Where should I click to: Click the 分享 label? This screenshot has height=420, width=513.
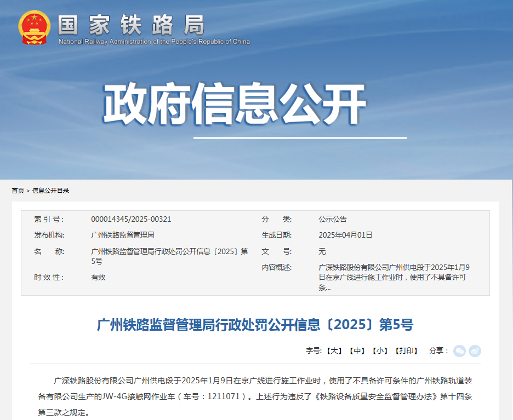pos(438,351)
